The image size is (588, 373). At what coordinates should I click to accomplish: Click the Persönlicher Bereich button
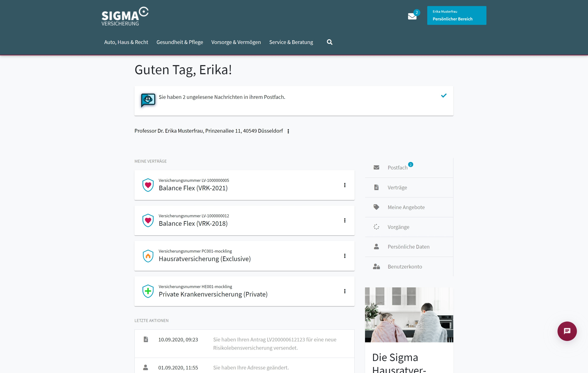point(456,15)
